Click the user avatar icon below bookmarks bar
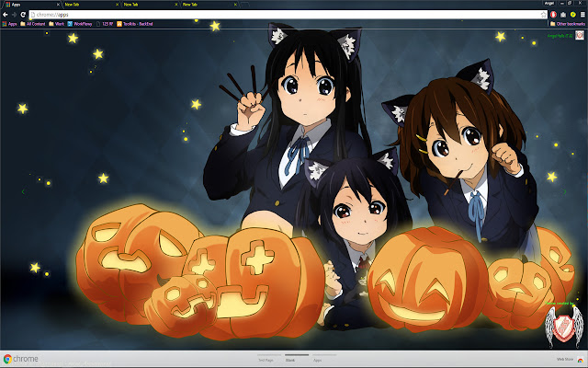Screen dimensions: 588x368 [x=580, y=36]
